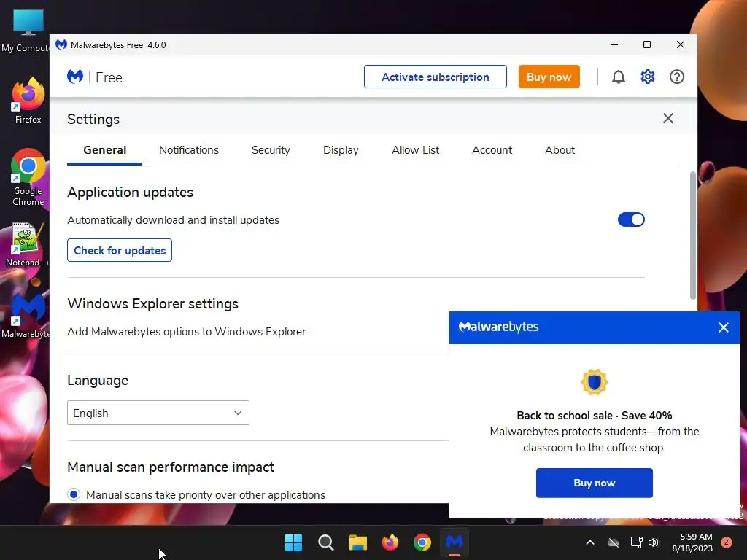This screenshot has height=560, width=747.
Task: Switch to the Allow List tab
Action: 415,150
